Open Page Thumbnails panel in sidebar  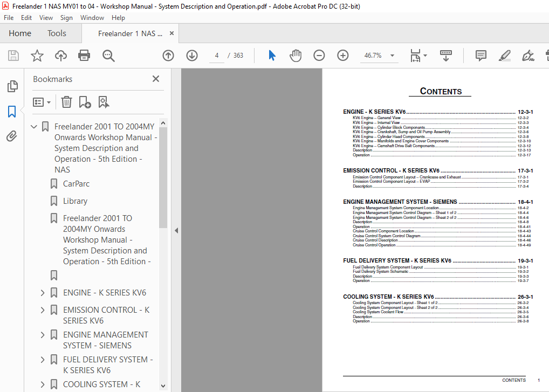(12, 86)
